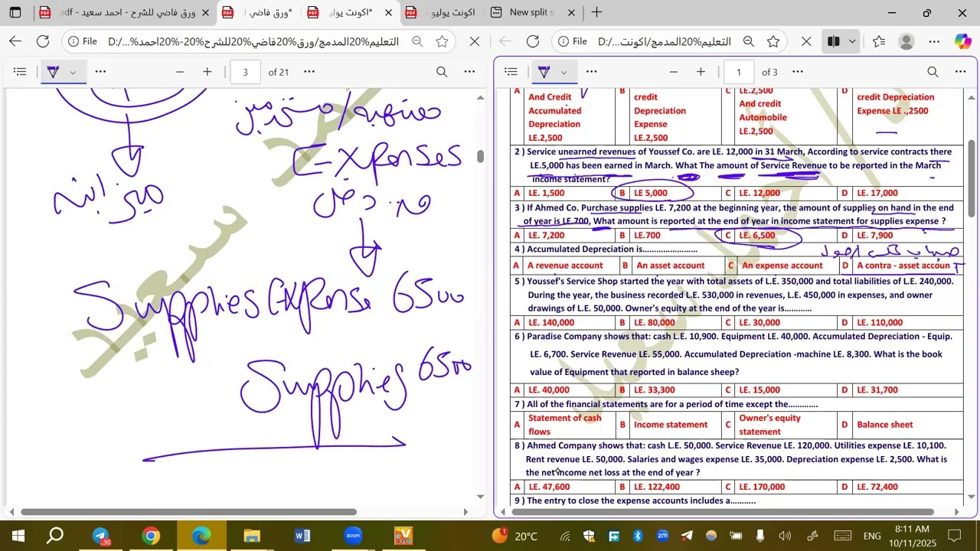This screenshot has width=980, height=551.
Task: Open the notification center
Action: [x=954, y=536]
